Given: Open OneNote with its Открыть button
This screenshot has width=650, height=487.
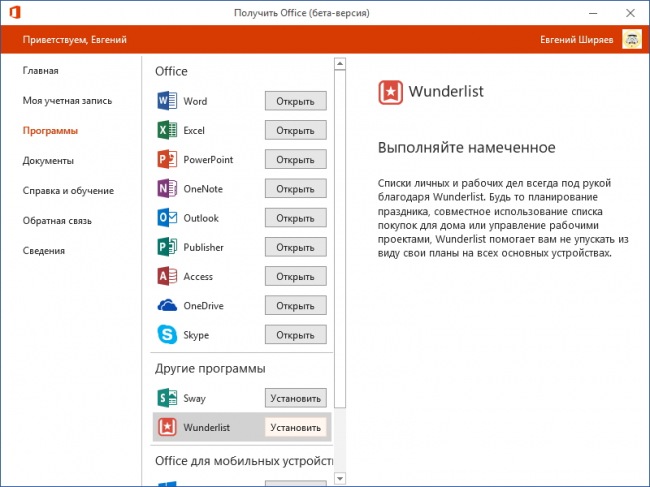Looking at the screenshot, I should coord(296,189).
